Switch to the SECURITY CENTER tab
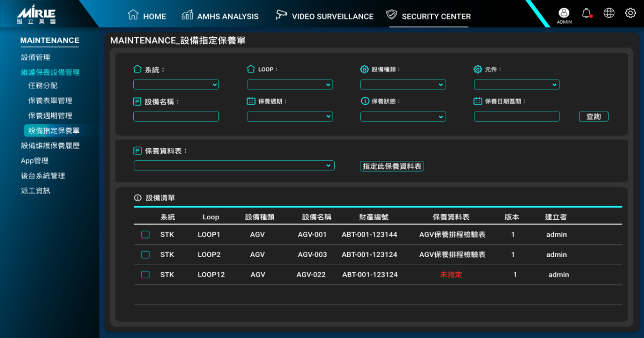 [x=429, y=16]
